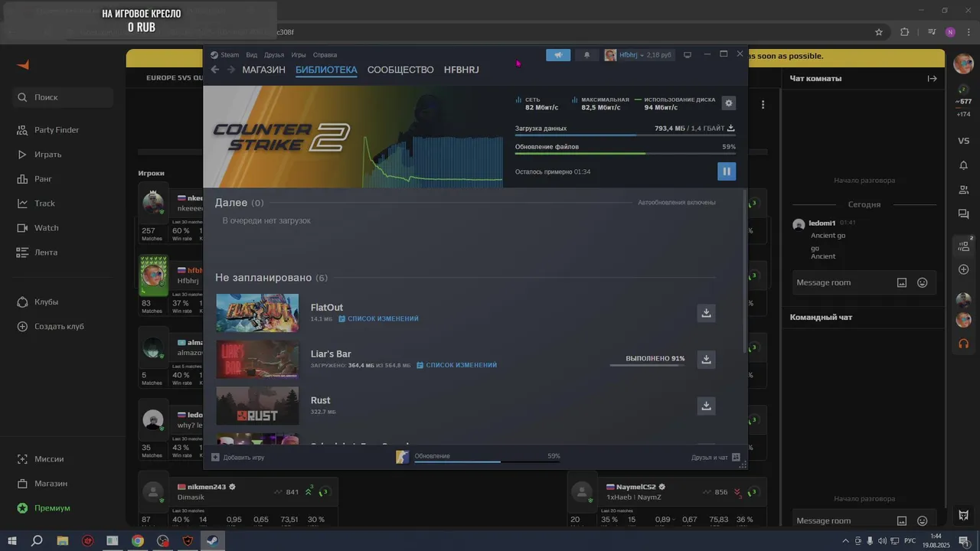Screen dimensions: 980x551
Task: Open FACEIT notifications bell in right rail
Action: coord(964,165)
